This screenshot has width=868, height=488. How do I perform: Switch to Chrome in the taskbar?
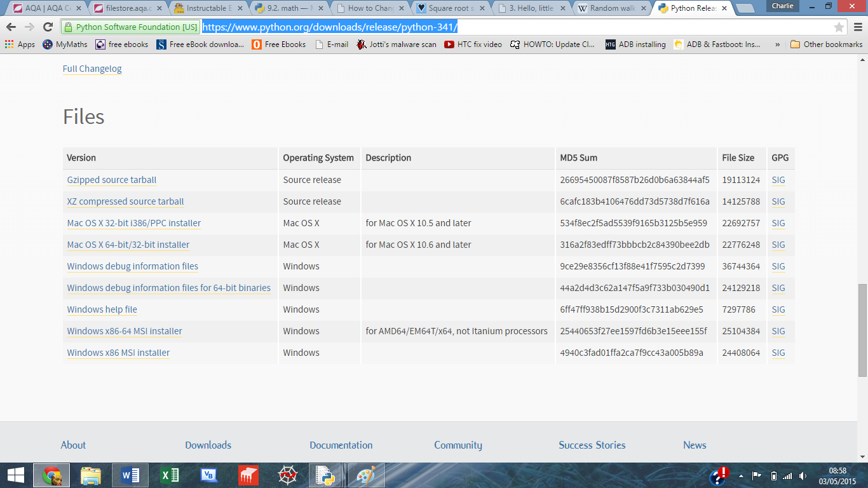click(x=51, y=475)
